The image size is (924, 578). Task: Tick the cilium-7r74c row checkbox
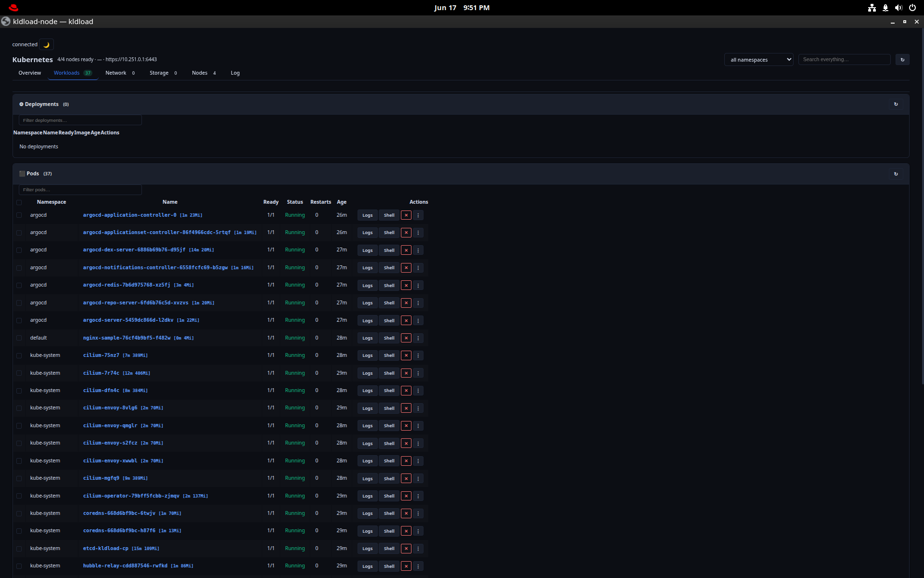19,373
